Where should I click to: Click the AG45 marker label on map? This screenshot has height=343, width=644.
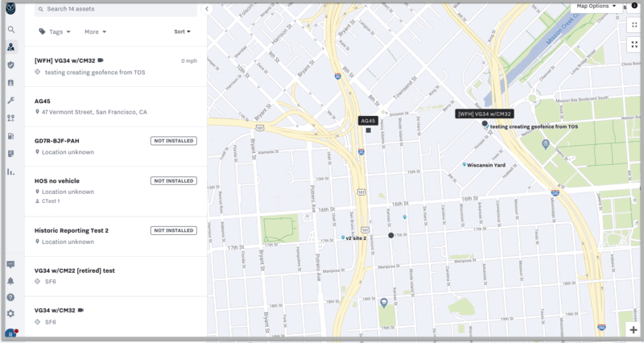(367, 120)
